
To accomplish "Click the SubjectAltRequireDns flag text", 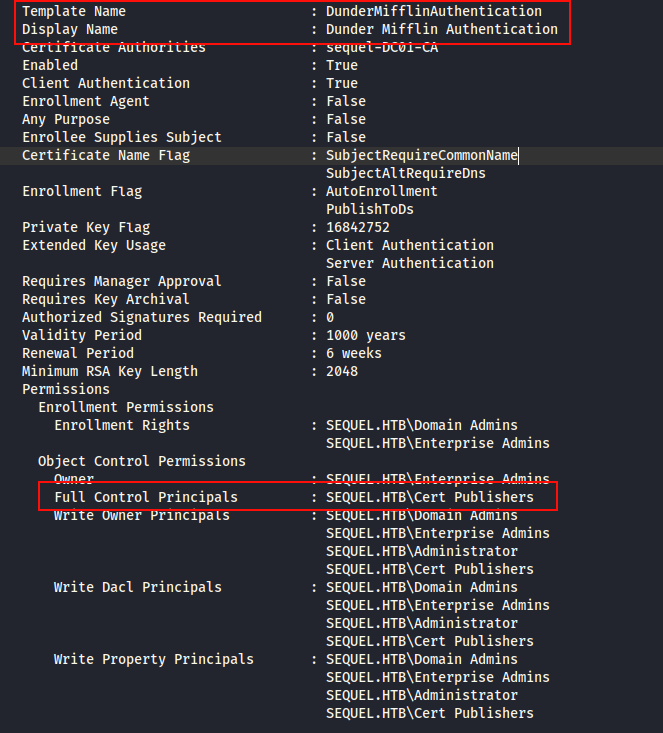I will click(x=405, y=173).
